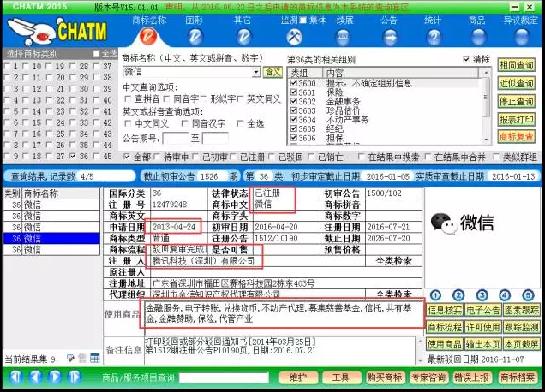Image resolution: width=545 pixels, height=392 pixels.
Task: Open the 商标名称 search module icon
Action: tap(148, 36)
